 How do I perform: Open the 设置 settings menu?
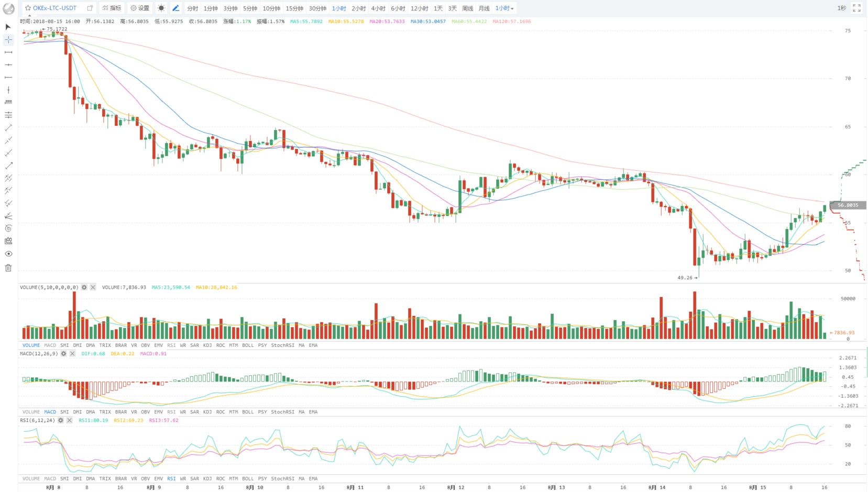click(140, 8)
